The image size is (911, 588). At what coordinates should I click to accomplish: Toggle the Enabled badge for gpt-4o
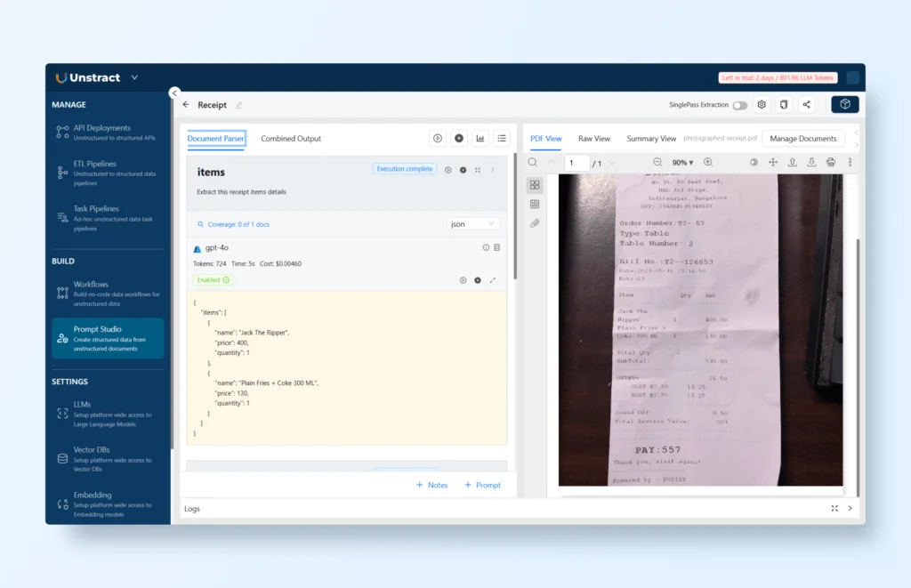coord(213,279)
